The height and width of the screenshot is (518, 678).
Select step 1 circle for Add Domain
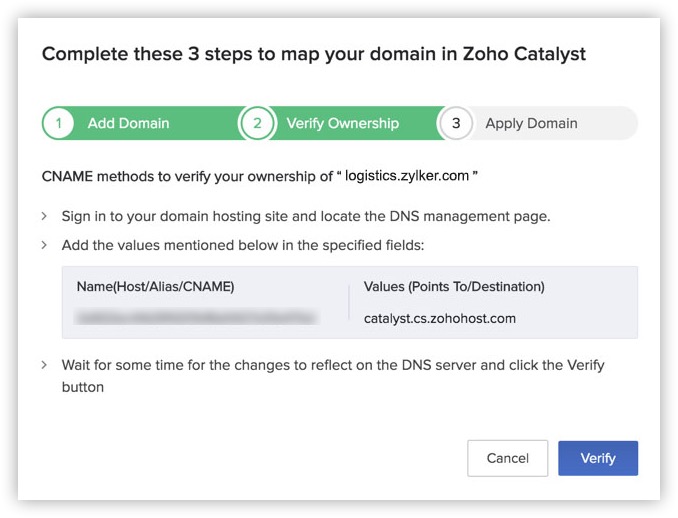pyautogui.click(x=58, y=123)
